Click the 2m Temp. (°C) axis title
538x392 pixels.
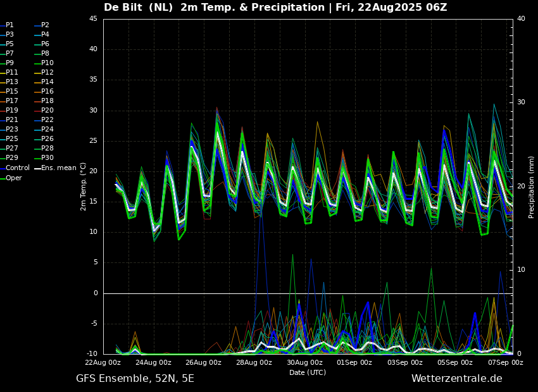[x=84, y=187]
